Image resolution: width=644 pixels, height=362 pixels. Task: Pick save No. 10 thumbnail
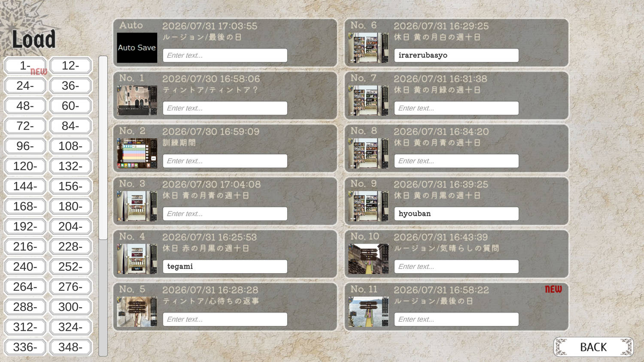(368, 259)
